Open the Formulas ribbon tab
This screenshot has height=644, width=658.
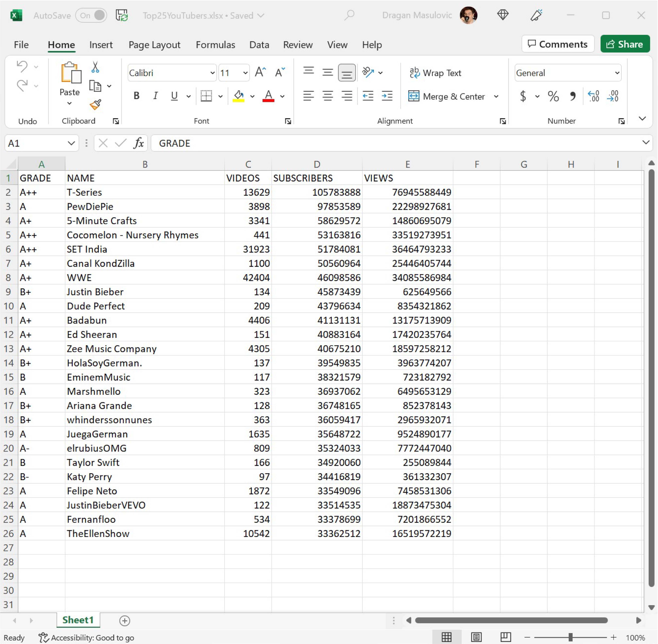coord(215,45)
